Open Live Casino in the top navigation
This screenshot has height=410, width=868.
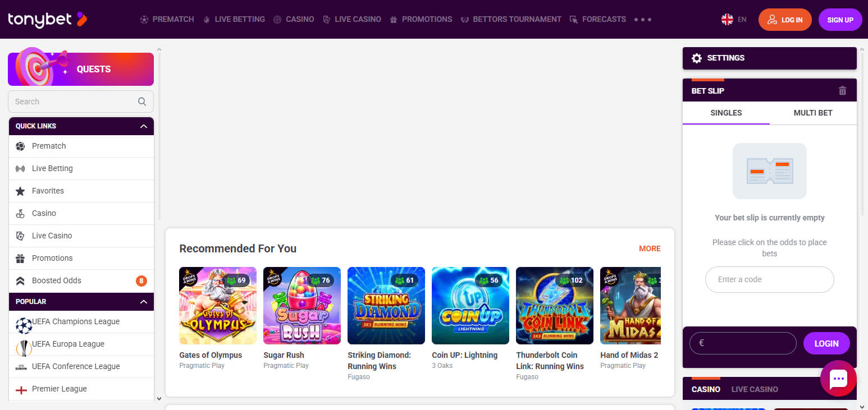click(352, 19)
